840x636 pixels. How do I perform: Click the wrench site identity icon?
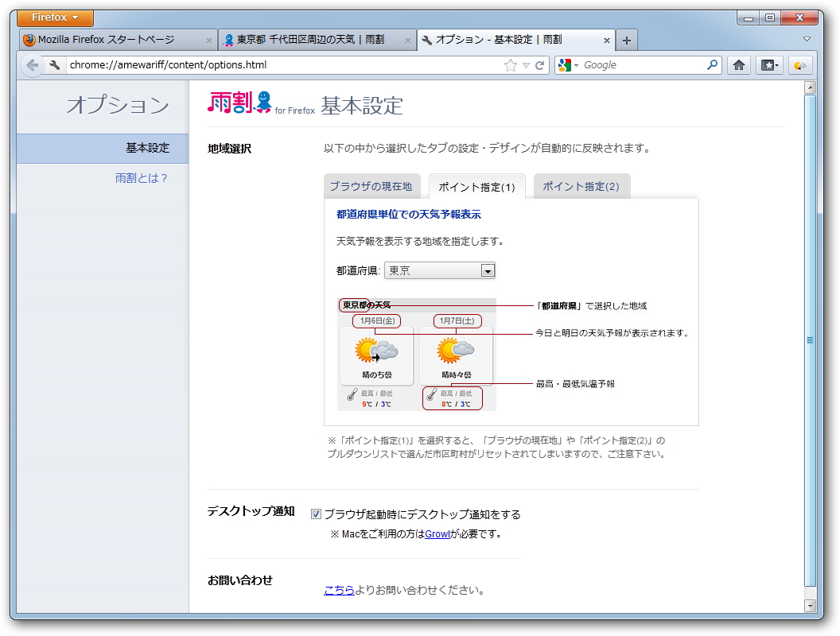tap(55, 65)
